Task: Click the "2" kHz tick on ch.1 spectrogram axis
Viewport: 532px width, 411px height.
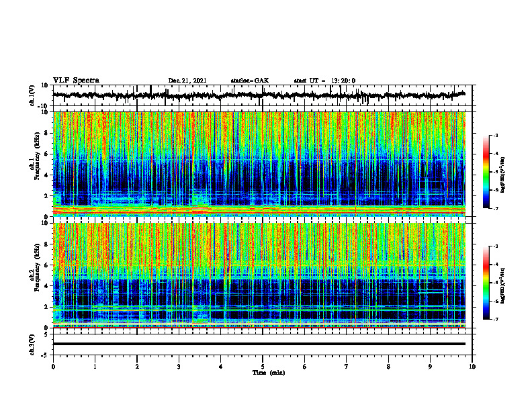Action: [46, 196]
